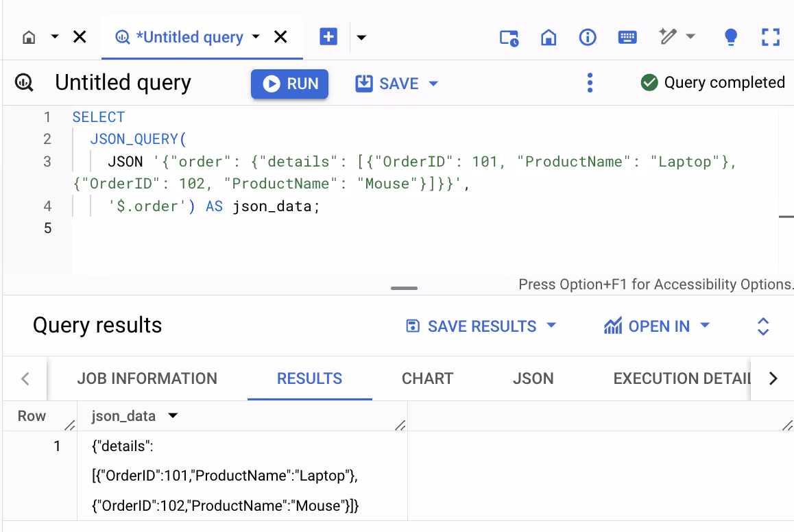Click the house icon in the top toolbar

pos(549,38)
